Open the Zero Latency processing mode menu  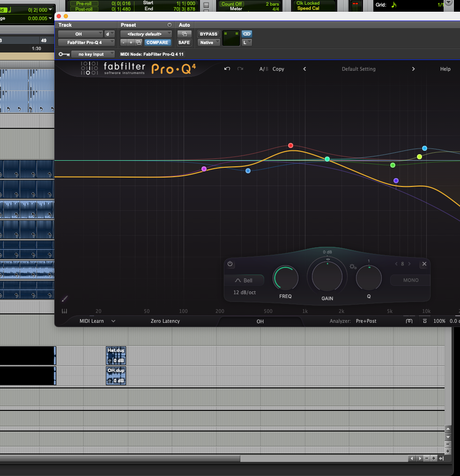[x=165, y=321]
